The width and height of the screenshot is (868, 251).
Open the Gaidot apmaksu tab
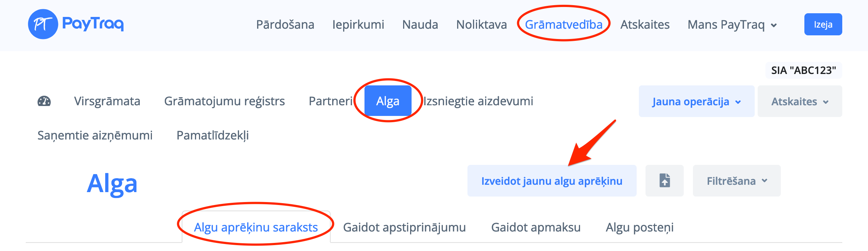tap(536, 227)
